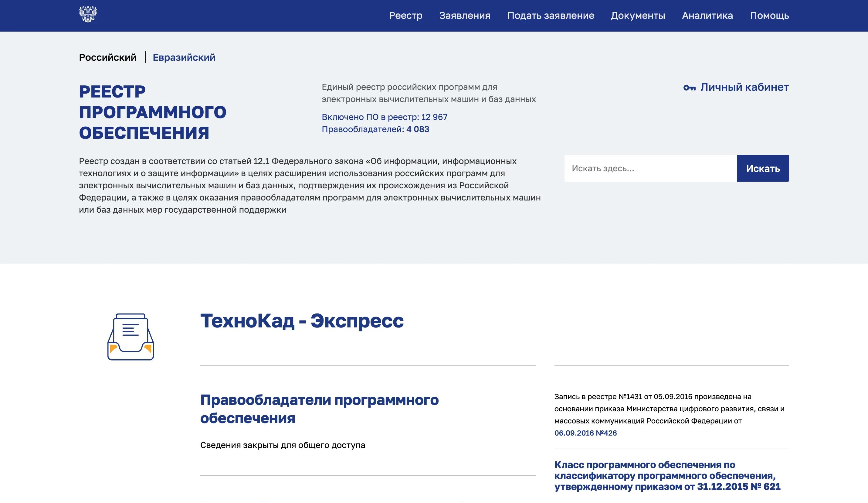
Task: Click Правообладатели программного обеспечения heading
Action: point(319,409)
